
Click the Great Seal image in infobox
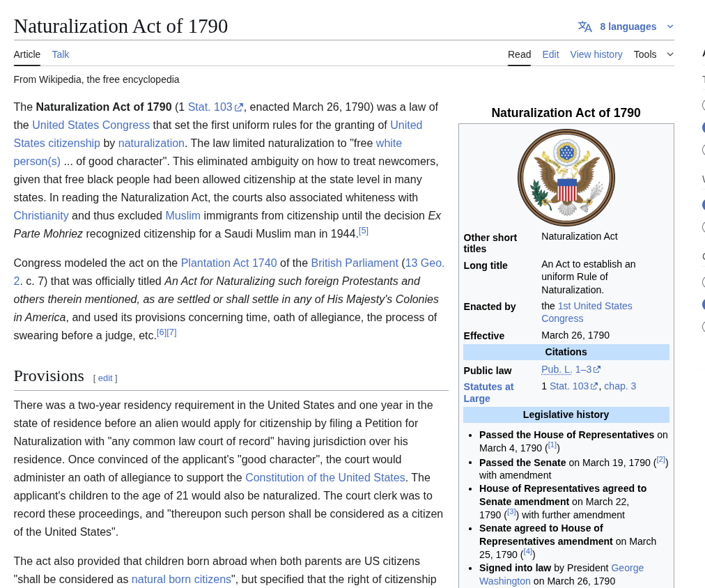pos(566,178)
